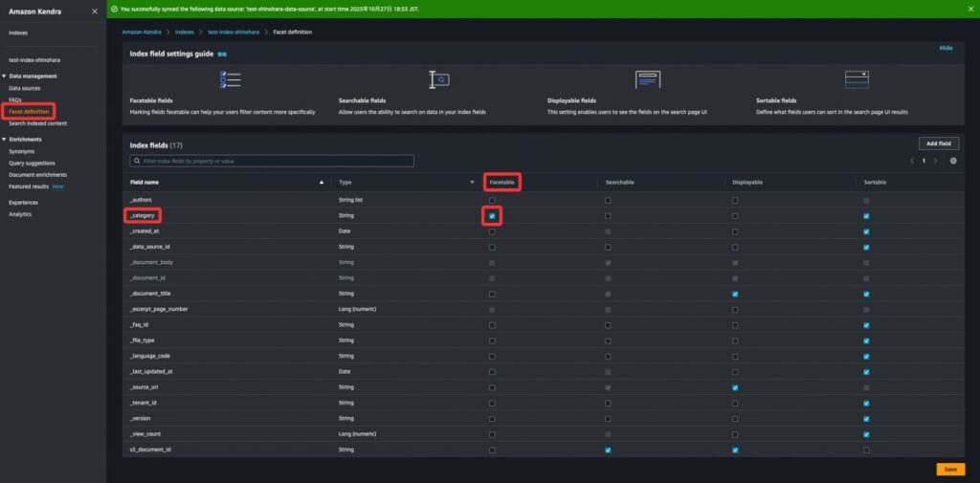Uncheck Facetable for the _category field
Viewport: 980px width, 483px height.
tap(492, 216)
